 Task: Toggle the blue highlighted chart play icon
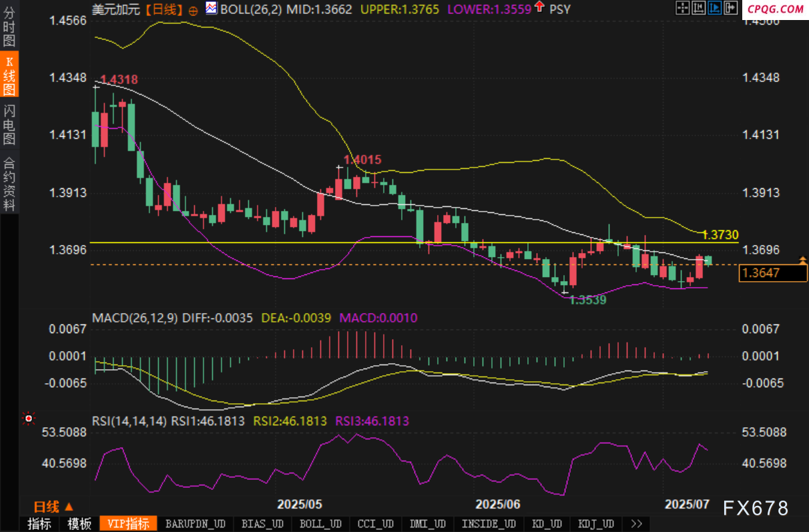(x=714, y=8)
